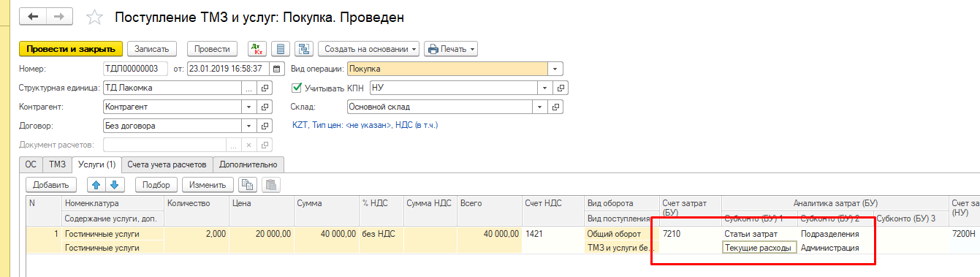980x277 pixels.
Task: Expand Печать dropdown menu
Action: click(451, 49)
